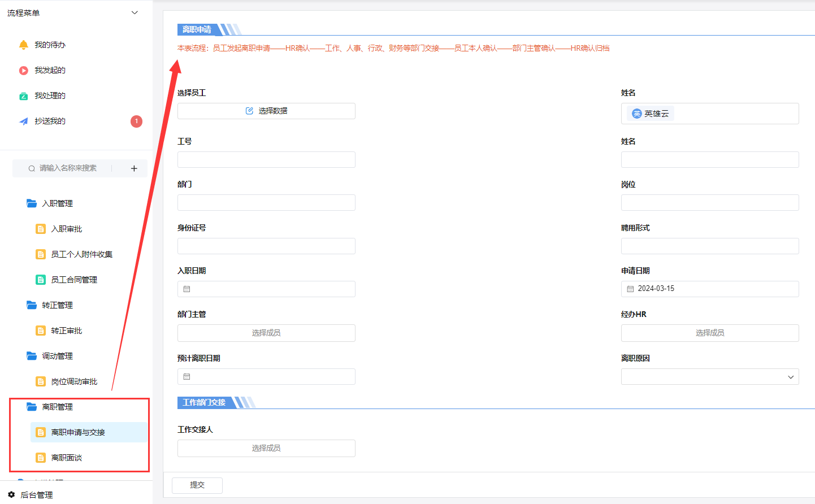Click the red play icon for 我发起的
815x504 pixels.
click(x=23, y=71)
